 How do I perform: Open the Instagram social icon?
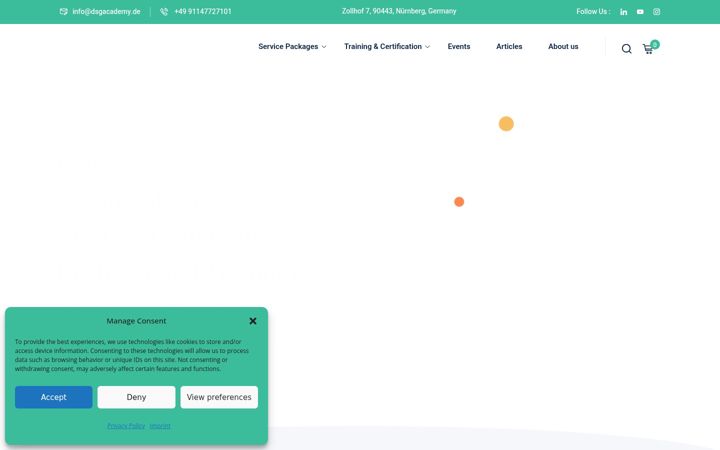657,12
